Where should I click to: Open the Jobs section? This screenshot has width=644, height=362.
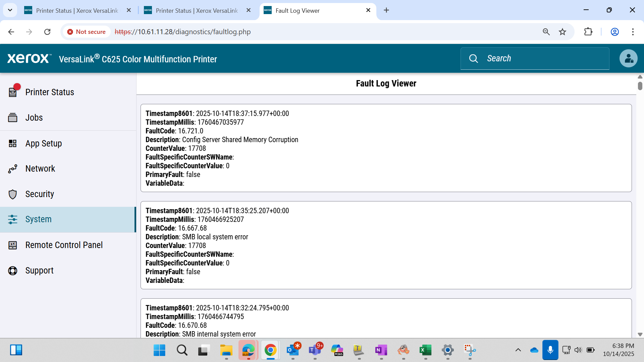click(68, 118)
